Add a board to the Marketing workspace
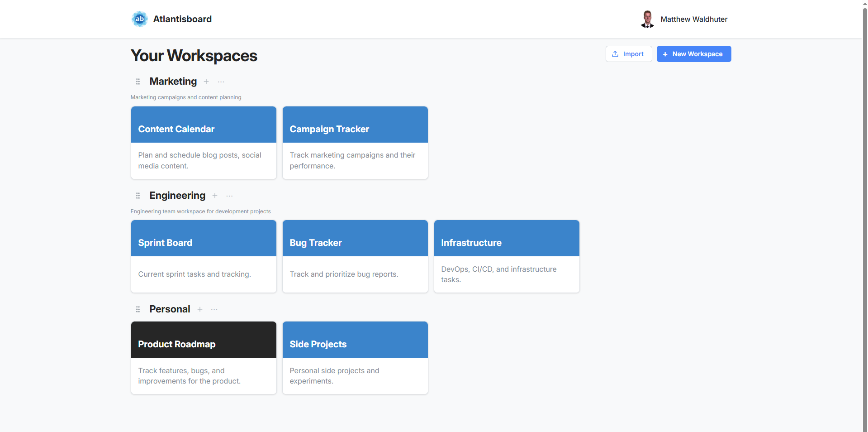The image size is (868, 432). [206, 82]
